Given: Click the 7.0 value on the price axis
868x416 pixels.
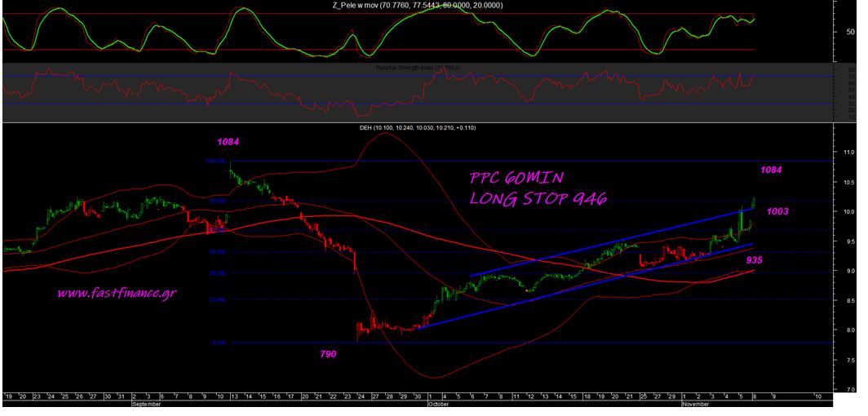Looking at the screenshot, I should (x=850, y=389).
